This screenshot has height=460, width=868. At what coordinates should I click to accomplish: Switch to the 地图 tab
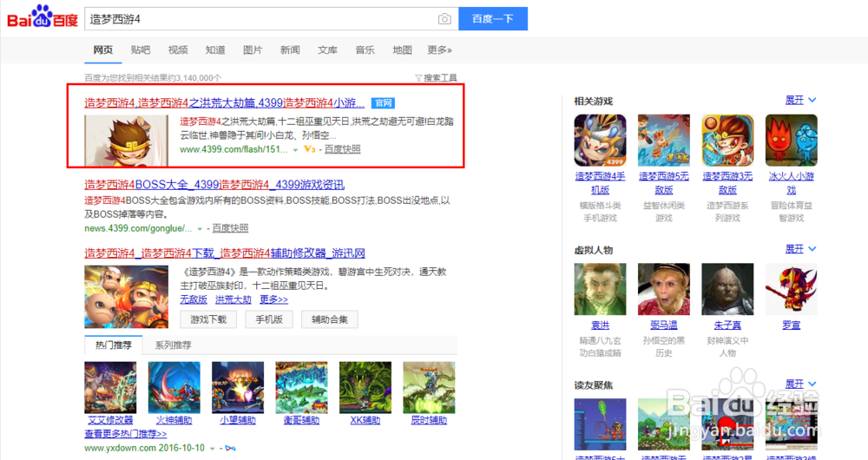403,49
